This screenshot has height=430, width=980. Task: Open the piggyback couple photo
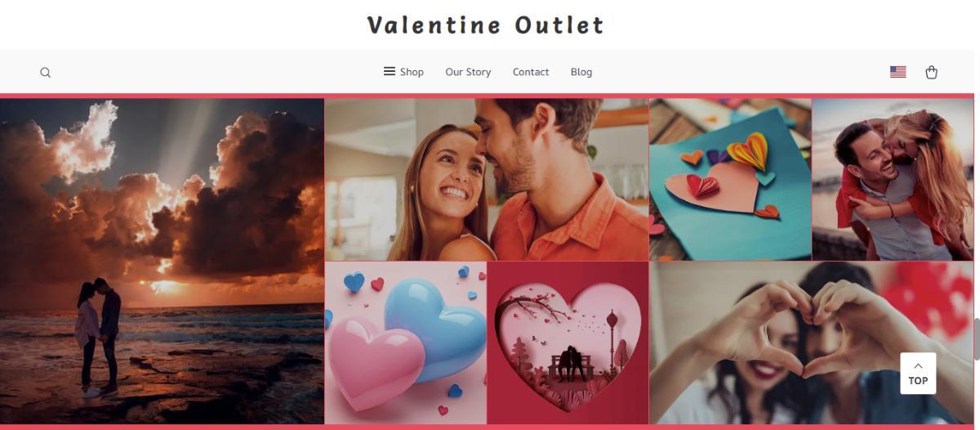(x=893, y=180)
